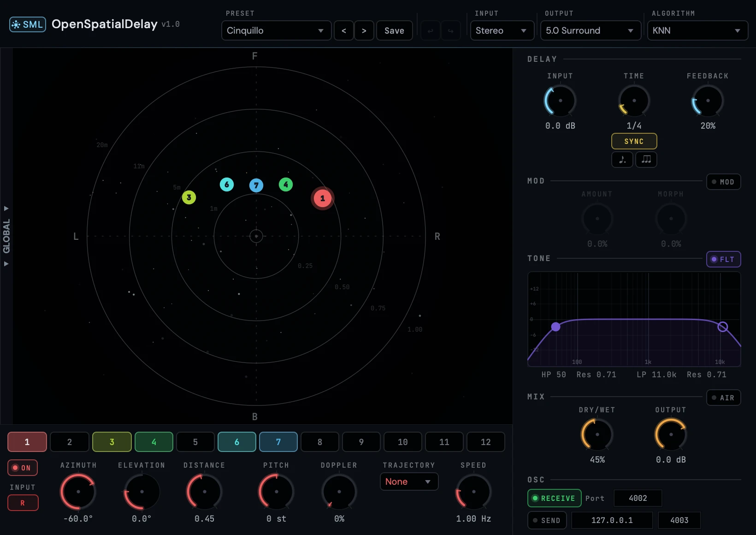Screen dimensions: 756x535
Task: Click the OSC send port field 4003
Action: click(x=679, y=520)
